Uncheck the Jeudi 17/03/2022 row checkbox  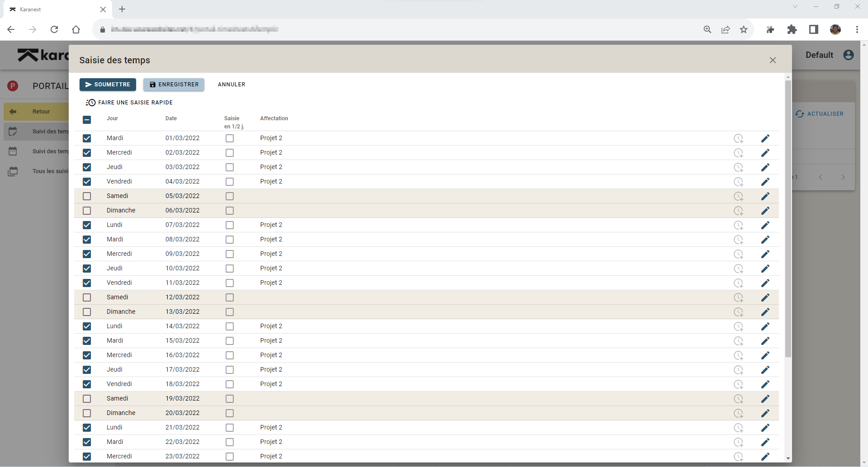(87, 370)
